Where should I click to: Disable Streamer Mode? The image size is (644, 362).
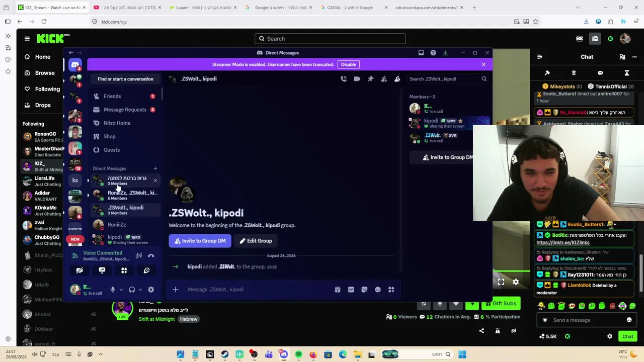pyautogui.click(x=348, y=64)
